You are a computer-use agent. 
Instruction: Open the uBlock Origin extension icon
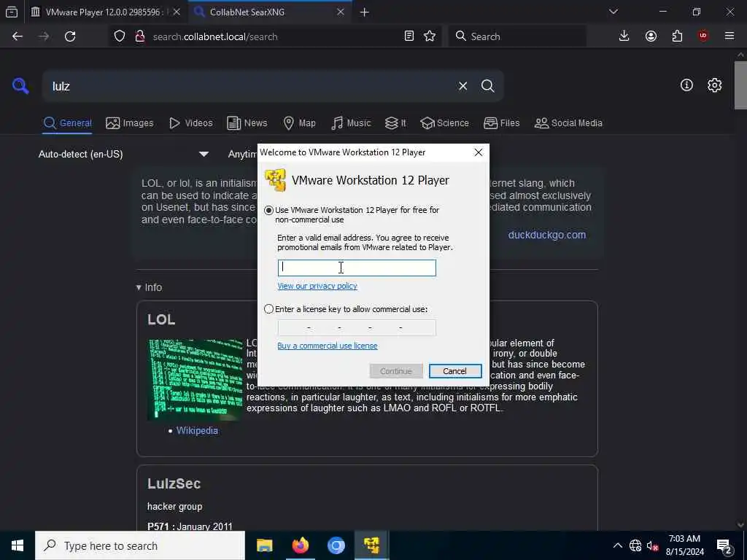[703, 36]
